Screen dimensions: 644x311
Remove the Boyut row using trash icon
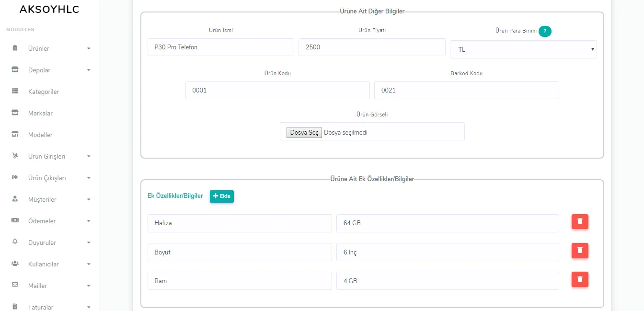pyautogui.click(x=580, y=250)
